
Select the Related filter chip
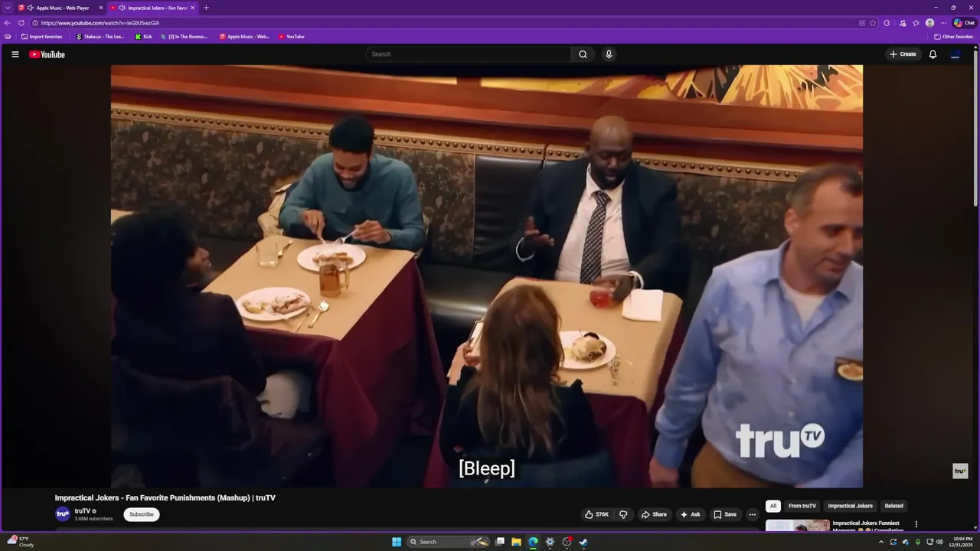point(893,506)
